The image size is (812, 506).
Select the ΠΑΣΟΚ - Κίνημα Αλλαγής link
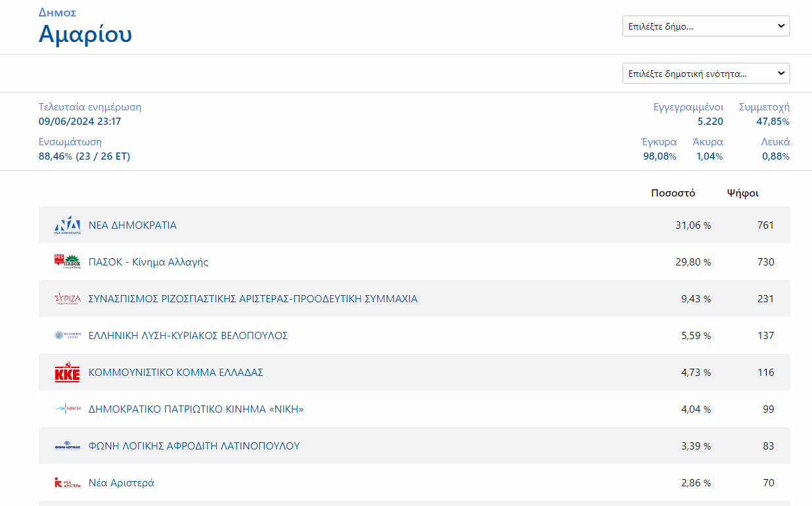148,262
